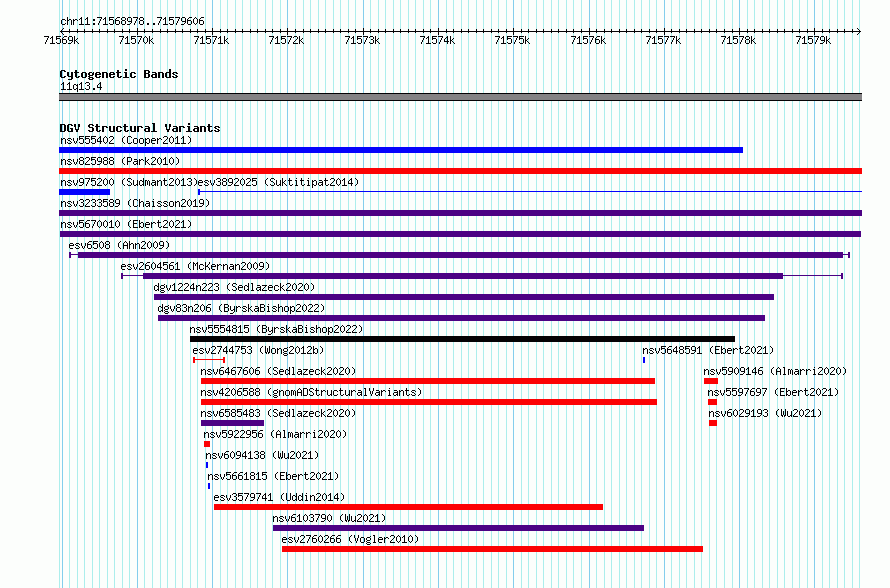Click the nsv975200 (Sudmant2013) short blue bar
The height and width of the screenshot is (588, 890).
click(x=85, y=192)
